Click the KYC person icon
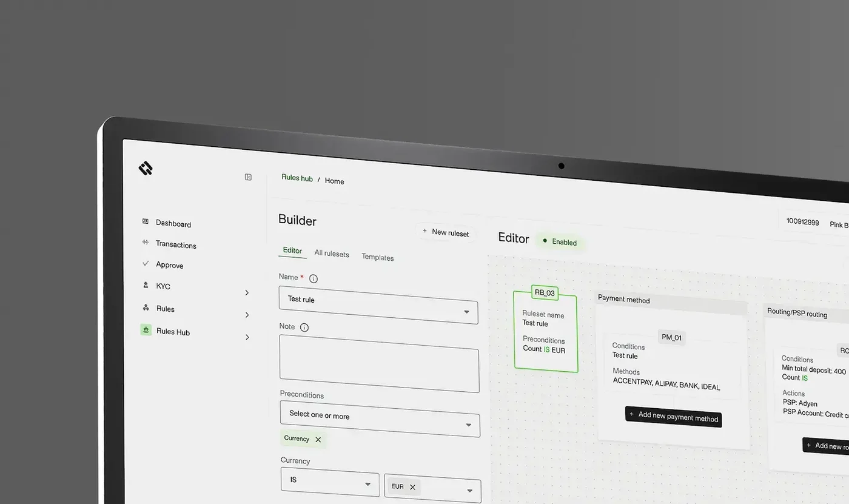849x504 pixels. click(146, 284)
